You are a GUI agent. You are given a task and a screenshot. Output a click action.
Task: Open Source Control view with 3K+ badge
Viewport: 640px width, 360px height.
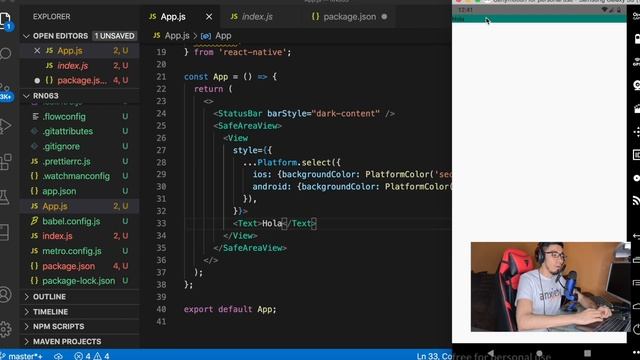click(5, 91)
